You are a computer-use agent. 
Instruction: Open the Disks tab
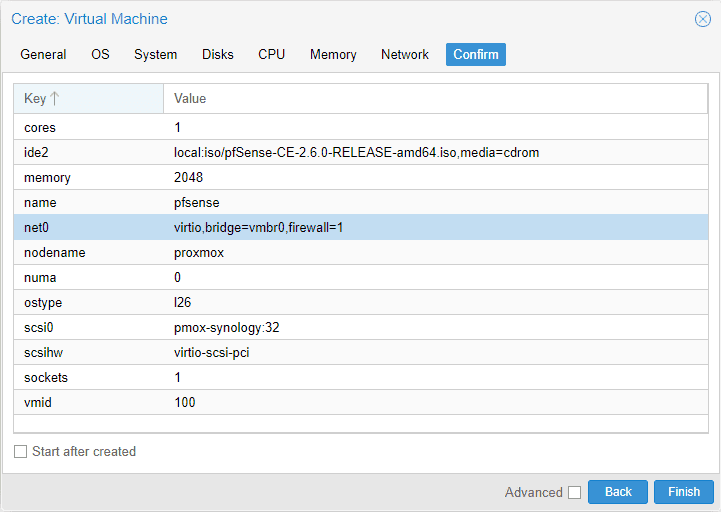218,54
